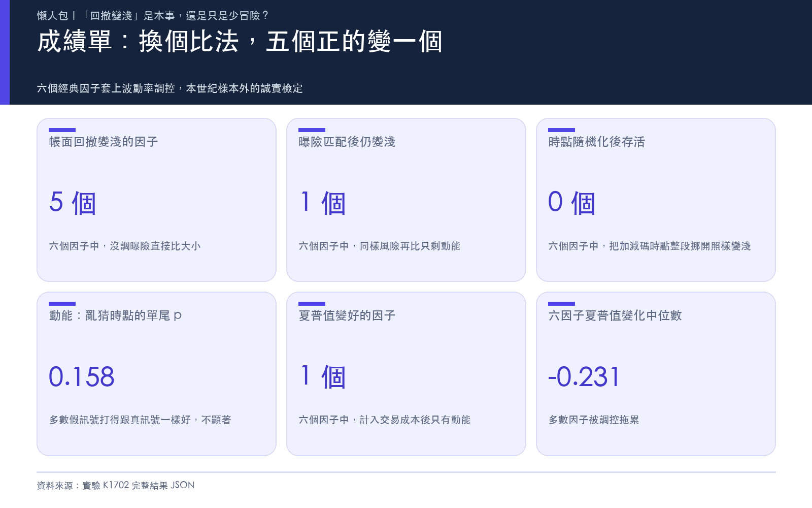Click the note 多數假訊號打得跟真訊號一樣好
The height and width of the screenshot is (508, 812).
coord(120,420)
